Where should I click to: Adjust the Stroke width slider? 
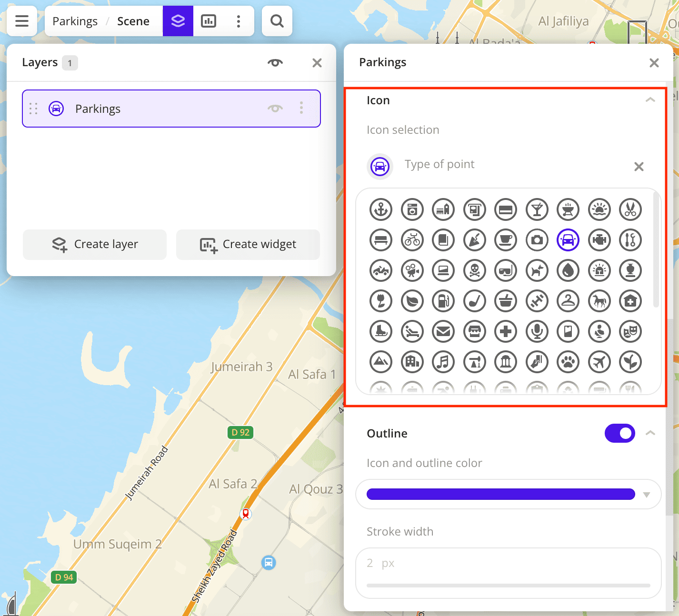click(508, 585)
